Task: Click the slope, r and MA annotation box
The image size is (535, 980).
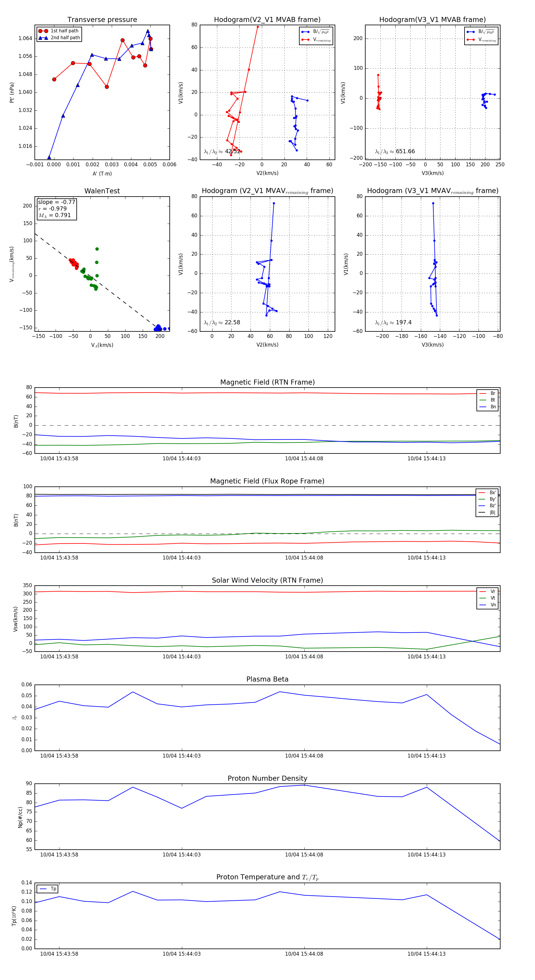Action: tap(57, 209)
